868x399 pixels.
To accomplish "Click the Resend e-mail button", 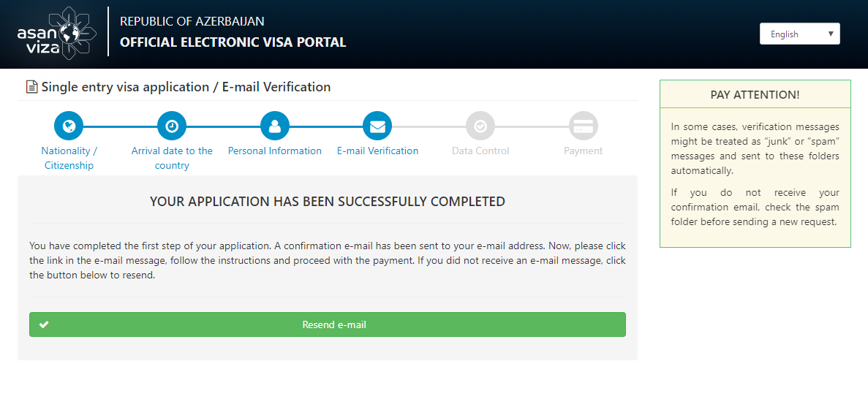I will (x=328, y=324).
